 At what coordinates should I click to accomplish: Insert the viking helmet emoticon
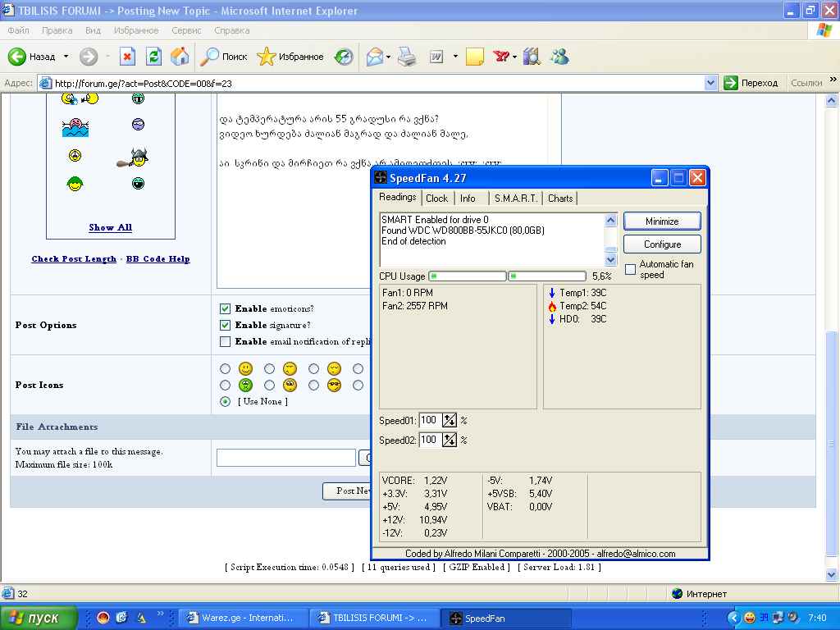[x=133, y=158]
